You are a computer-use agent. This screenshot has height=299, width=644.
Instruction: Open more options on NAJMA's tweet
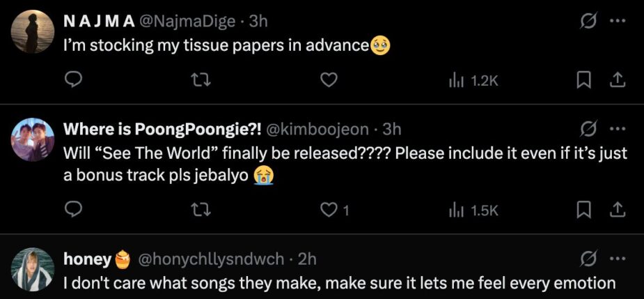(617, 21)
